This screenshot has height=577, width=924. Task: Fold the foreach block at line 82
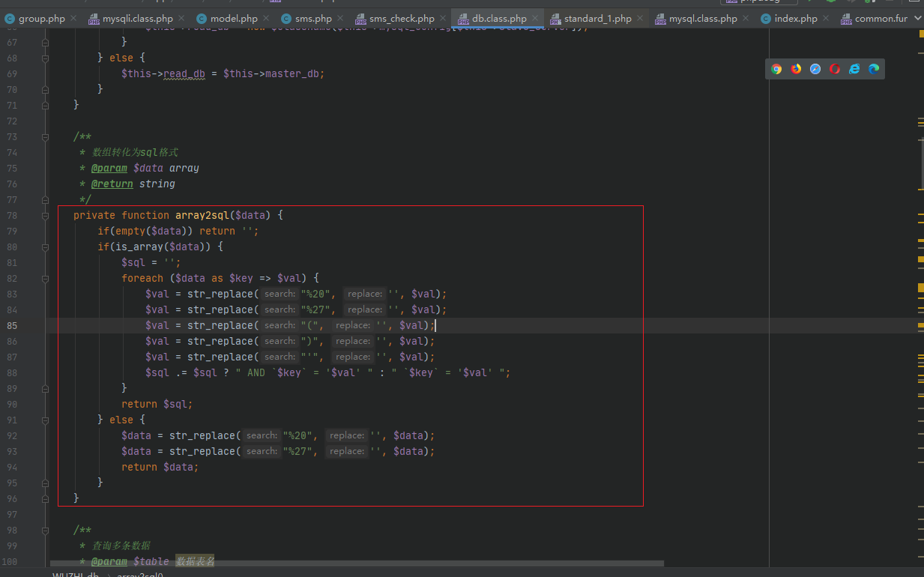pyautogui.click(x=46, y=279)
